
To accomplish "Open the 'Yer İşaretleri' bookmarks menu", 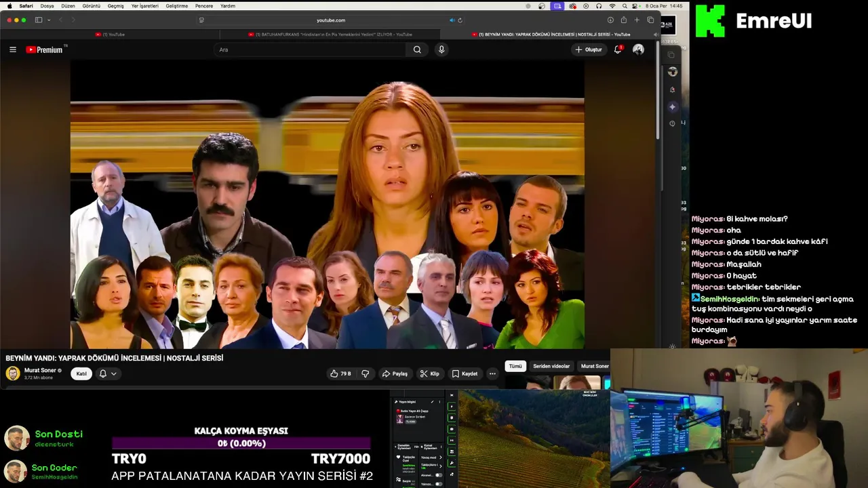I will 144,6.
